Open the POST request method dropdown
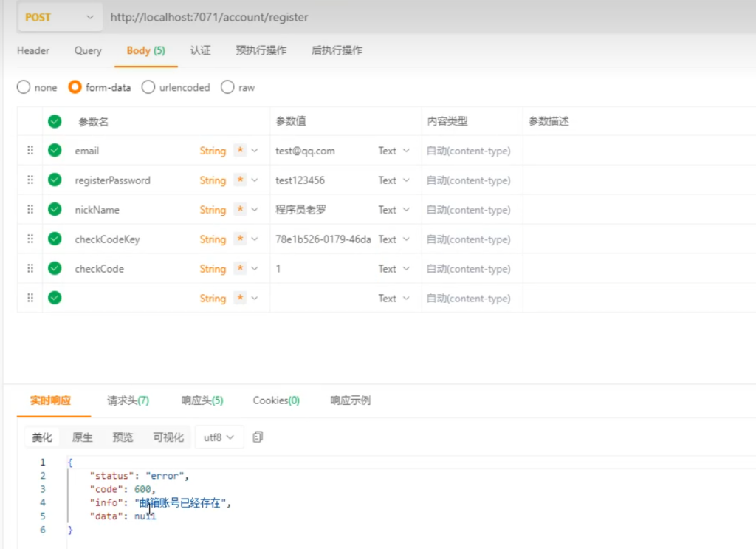 click(59, 17)
